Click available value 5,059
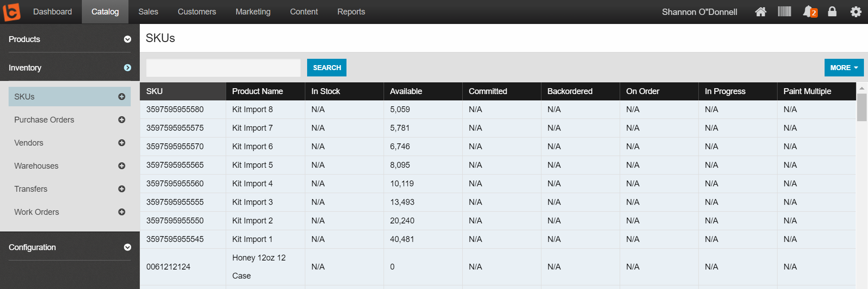This screenshot has height=289, width=868. tap(400, 109)
